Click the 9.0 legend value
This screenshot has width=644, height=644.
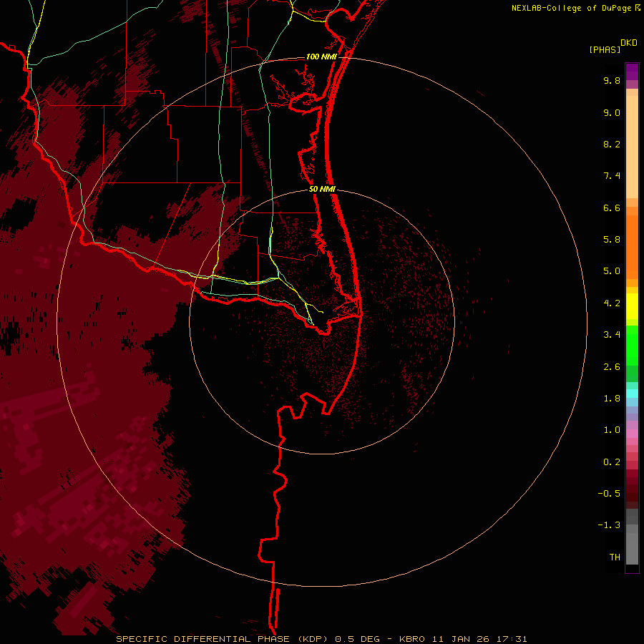pos(612,112)
